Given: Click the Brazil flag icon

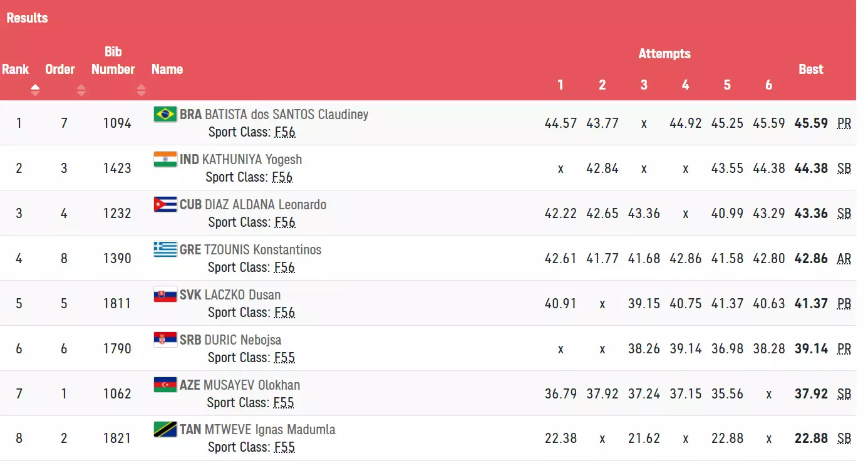Looking at the screenshot, I should tap(165, 114).
